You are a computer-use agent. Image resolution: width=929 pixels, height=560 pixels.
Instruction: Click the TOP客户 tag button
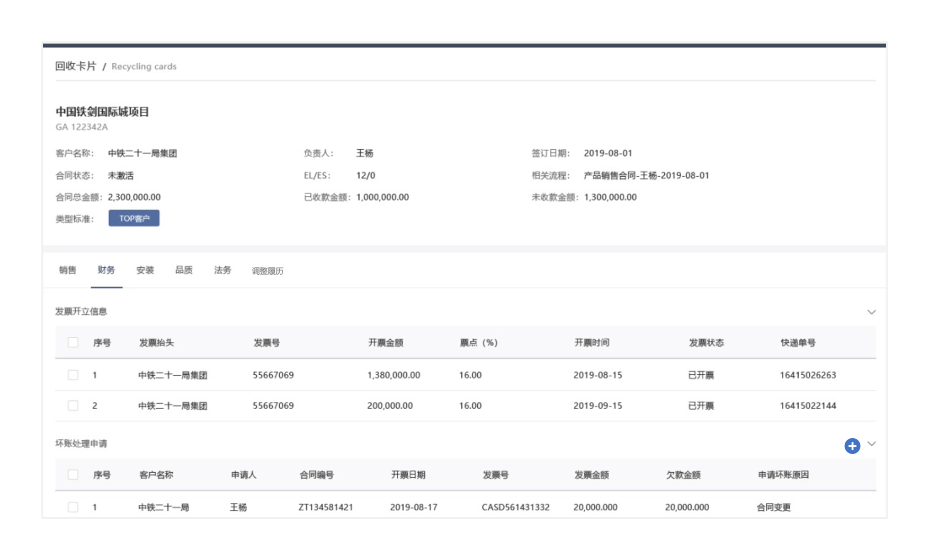[134, 218]
